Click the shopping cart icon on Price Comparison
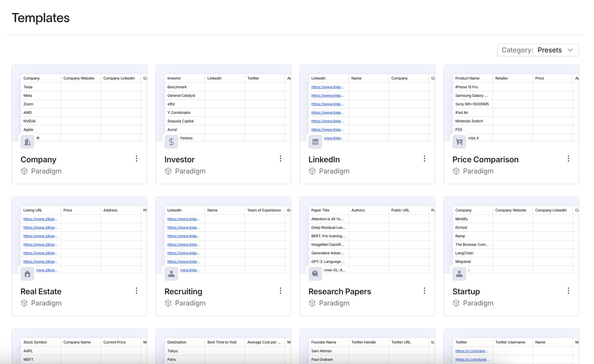594x364 pixels. 459,142
